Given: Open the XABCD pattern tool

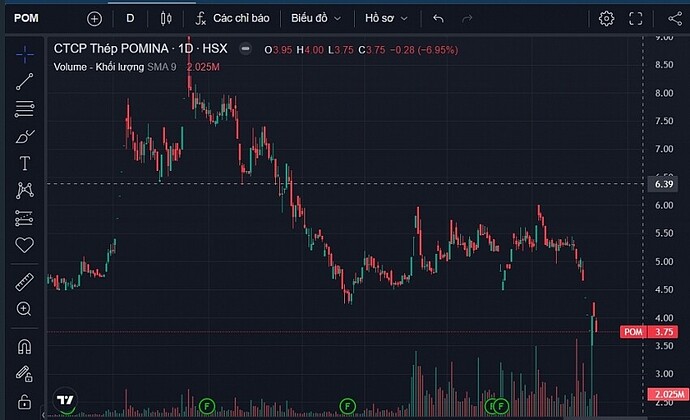Looking at the screenshot, I should 25,191.
